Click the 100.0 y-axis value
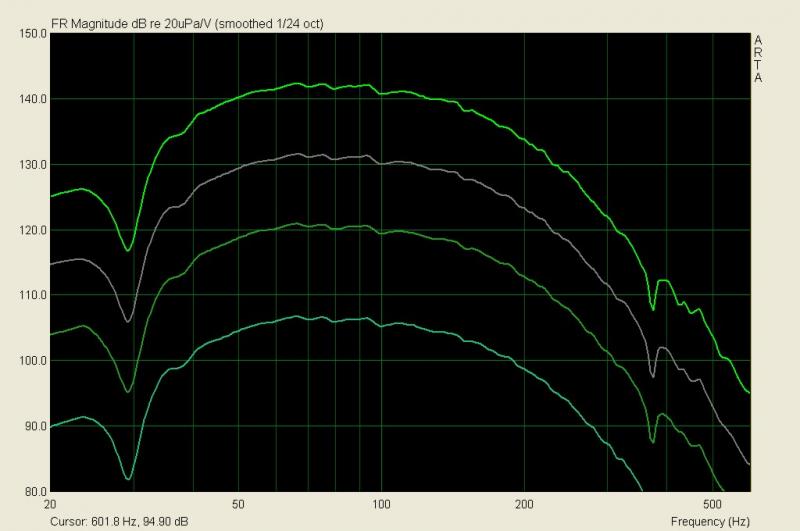 coord(33,361)
